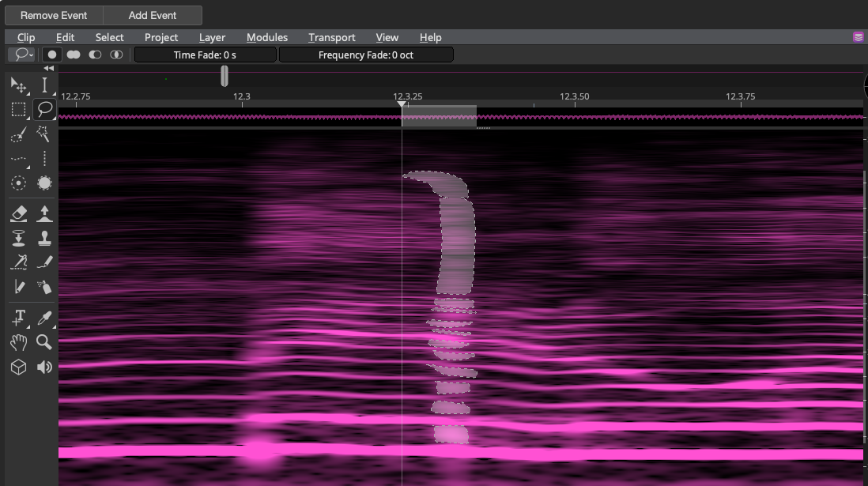868x486 pixels.
Task: Select the Clone Stamp tool
Action: [x=44, y=238]
